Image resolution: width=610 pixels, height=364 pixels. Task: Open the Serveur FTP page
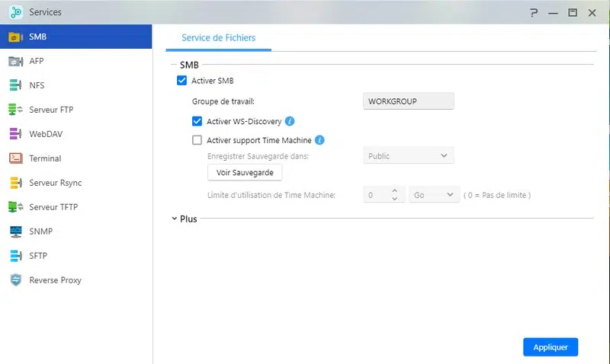(75, 110)
